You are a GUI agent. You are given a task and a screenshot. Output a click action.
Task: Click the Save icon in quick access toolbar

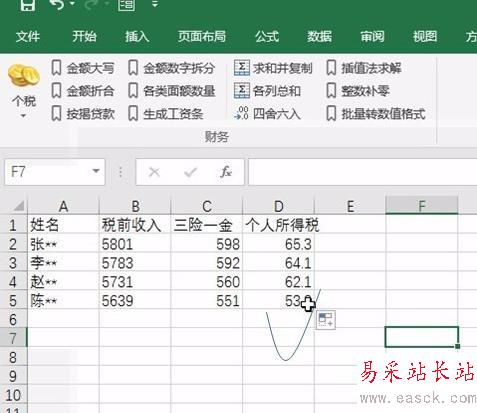[27, 4]
